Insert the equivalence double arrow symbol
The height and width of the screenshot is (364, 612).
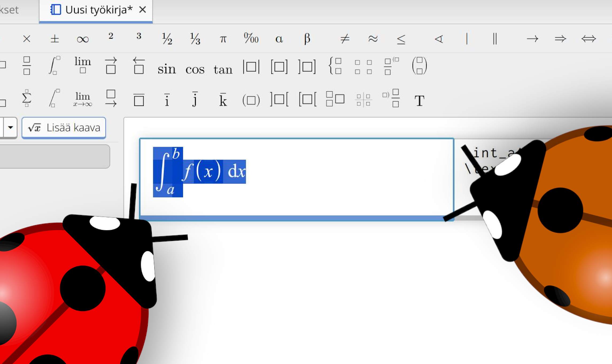588,39
